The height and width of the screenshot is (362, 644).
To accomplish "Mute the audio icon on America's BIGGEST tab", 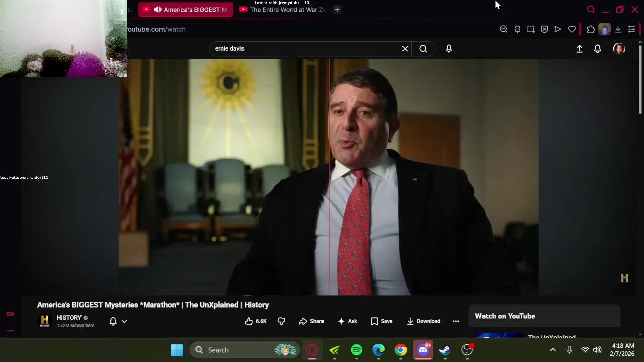I will 157,10.
